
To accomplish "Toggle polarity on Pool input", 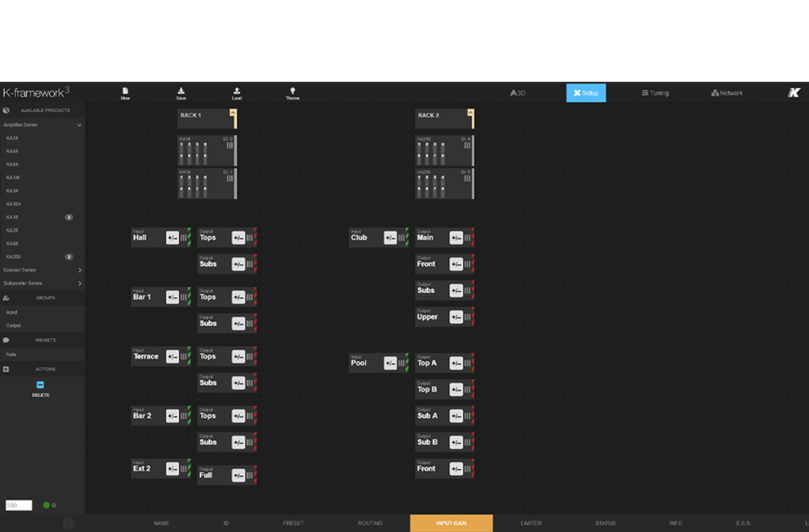I will pos(390,364).
